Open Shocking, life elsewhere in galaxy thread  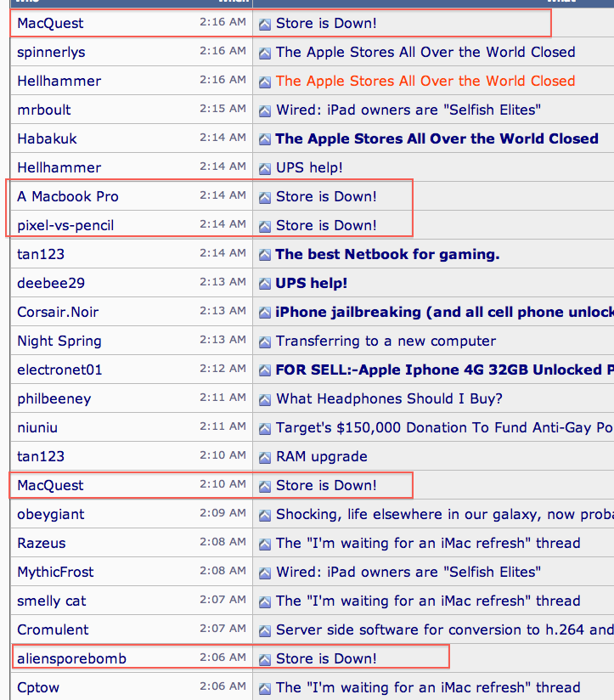click(445, 515)
